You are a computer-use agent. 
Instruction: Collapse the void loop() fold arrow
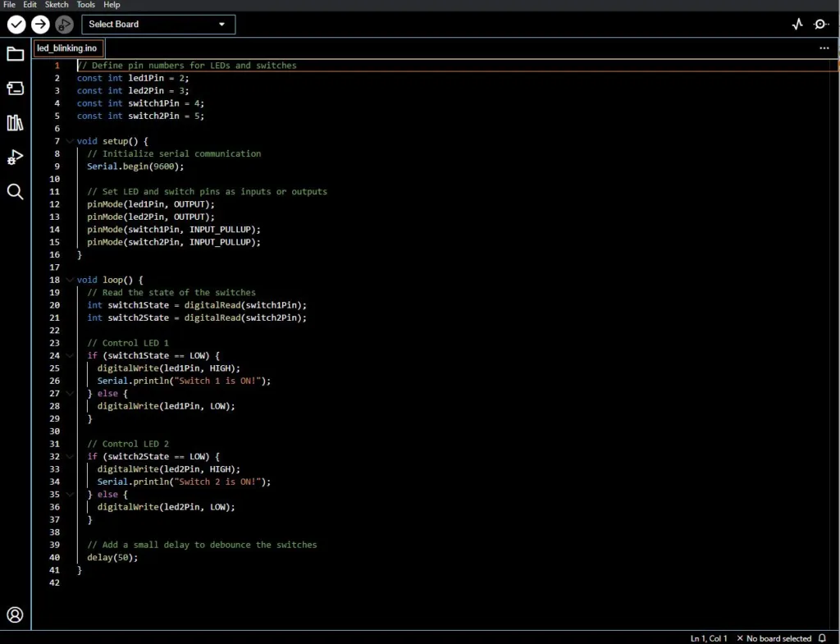pyautogui.click(x=70, y=280)
